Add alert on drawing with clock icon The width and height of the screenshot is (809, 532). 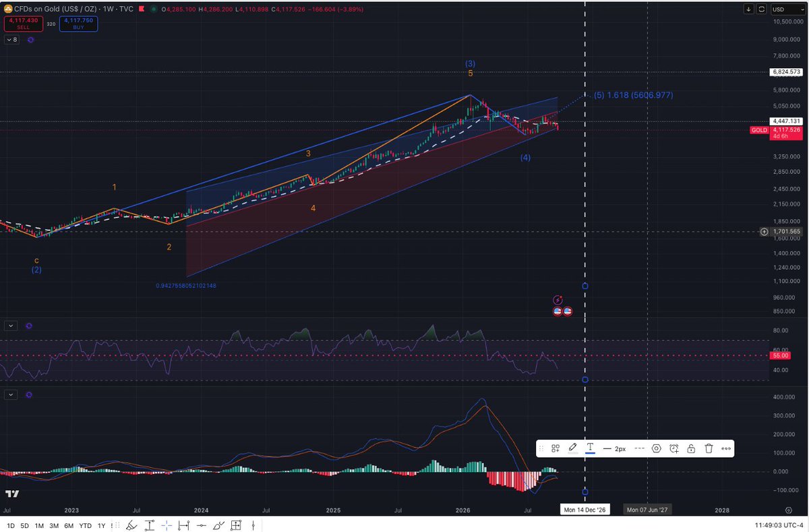[673, 448]
